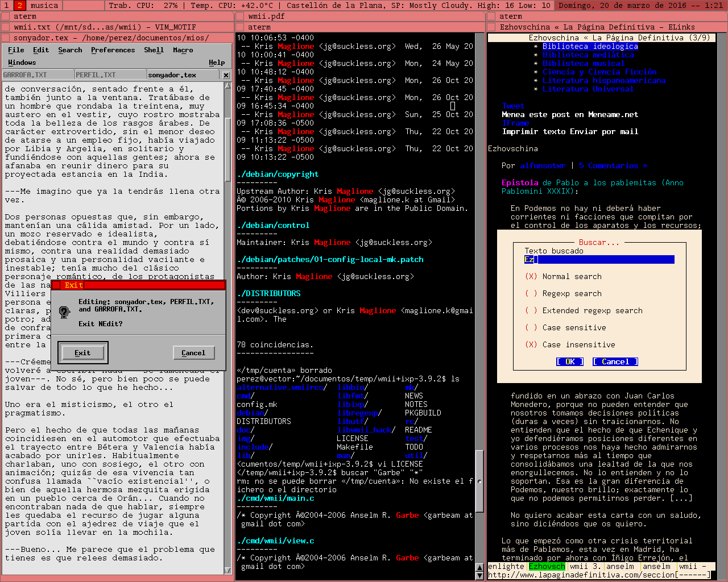Screen dimensions: 728x582
Task: Click '78 coincidencias.' in the terminal
Action: [x=275, y=344]
